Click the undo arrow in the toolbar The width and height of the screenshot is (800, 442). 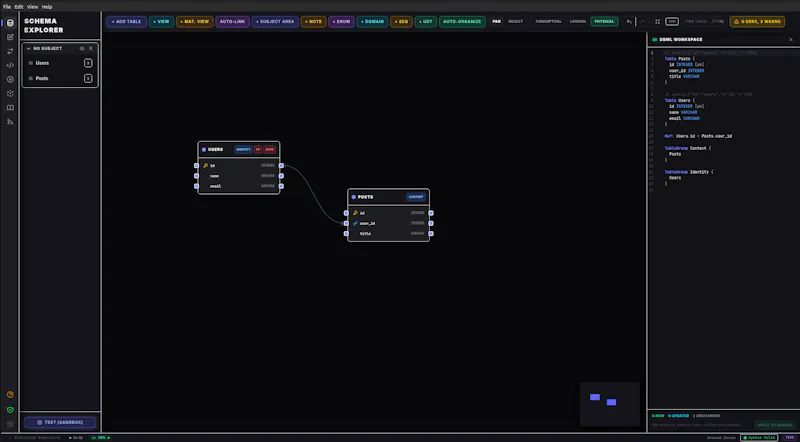click(629, 21)
